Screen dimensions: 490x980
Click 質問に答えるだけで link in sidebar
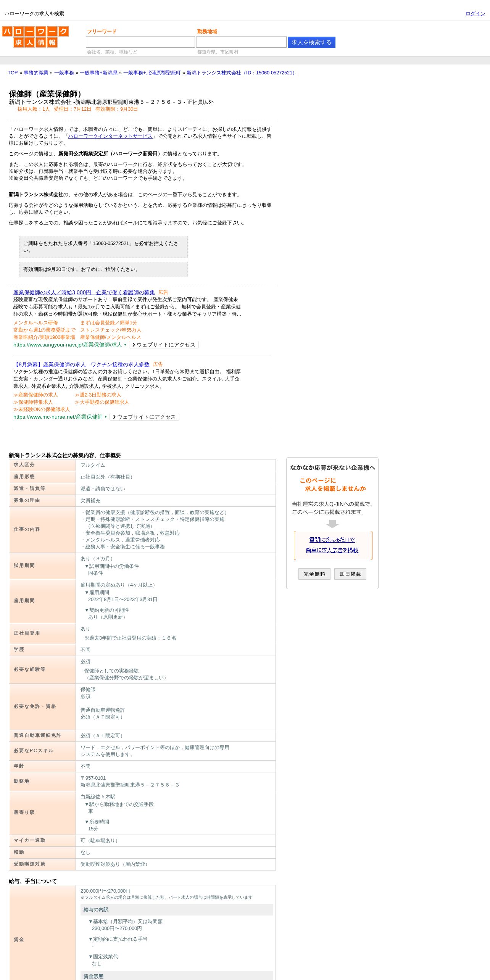click(332, 540)
